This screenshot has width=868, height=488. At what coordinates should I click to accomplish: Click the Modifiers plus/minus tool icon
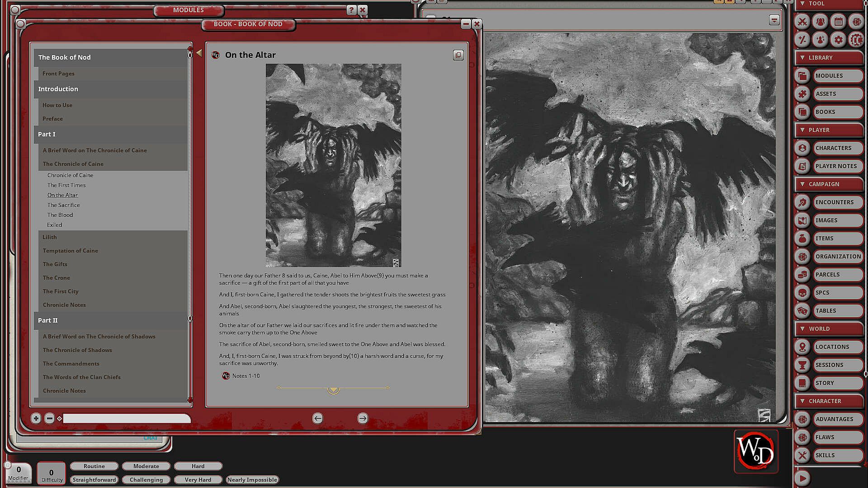[x=802, y=40]
